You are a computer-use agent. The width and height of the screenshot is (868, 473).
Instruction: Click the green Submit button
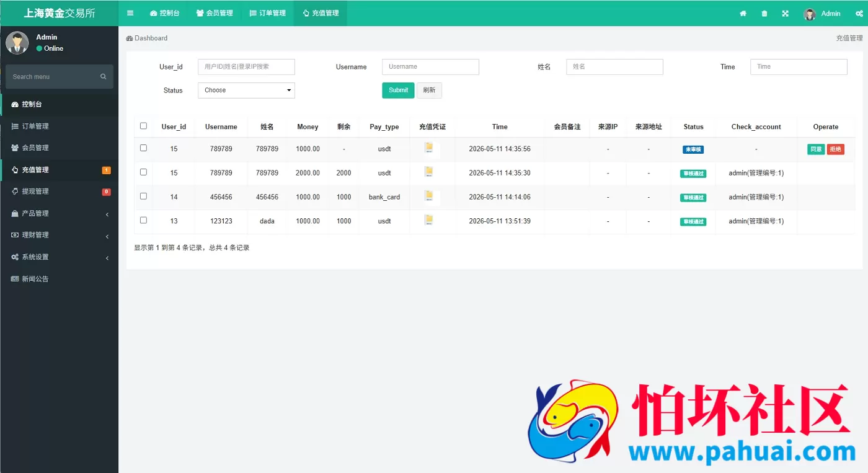pyautogui.click(x=398, y=91)
